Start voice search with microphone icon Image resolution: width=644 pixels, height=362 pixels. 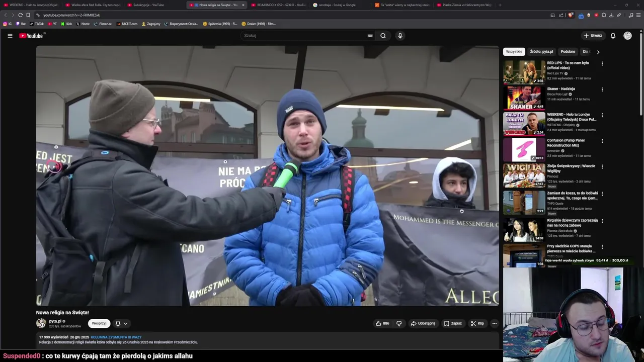(x=400, y=36)
